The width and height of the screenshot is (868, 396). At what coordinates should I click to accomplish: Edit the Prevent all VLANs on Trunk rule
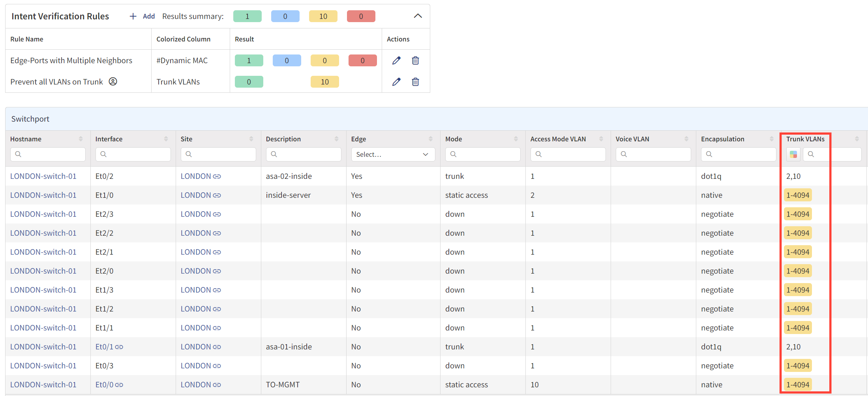tap(396, 82)
